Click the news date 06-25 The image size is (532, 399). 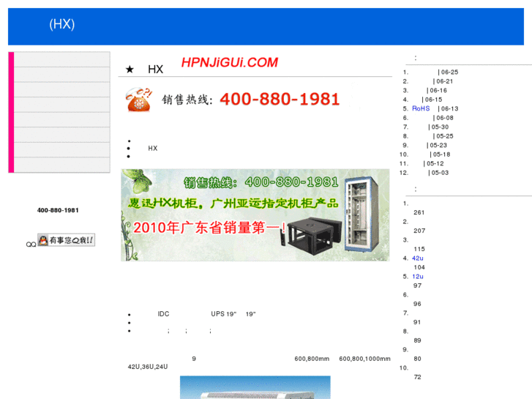(x=449, y=72)
